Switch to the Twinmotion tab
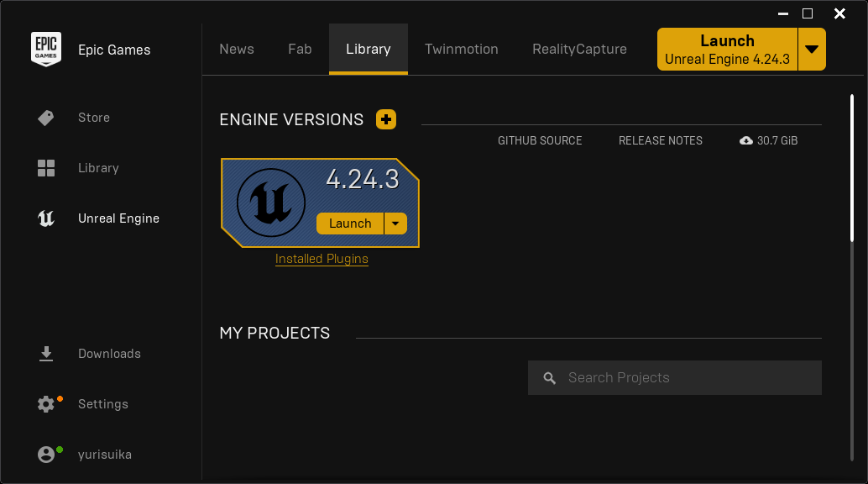The width and height of the screenshot is (868, 484). click(461, 49)
